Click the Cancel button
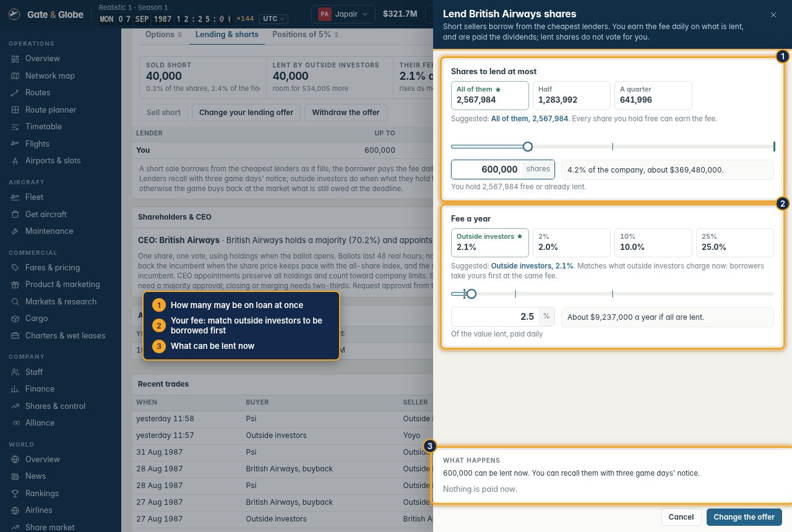This screenshot has width=792, height=532. pyautogui.click(x=681, y=517)
